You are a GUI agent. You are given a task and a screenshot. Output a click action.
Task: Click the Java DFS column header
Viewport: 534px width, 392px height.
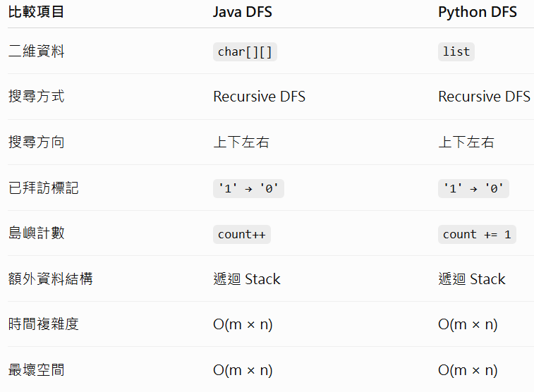click(243, 12)
